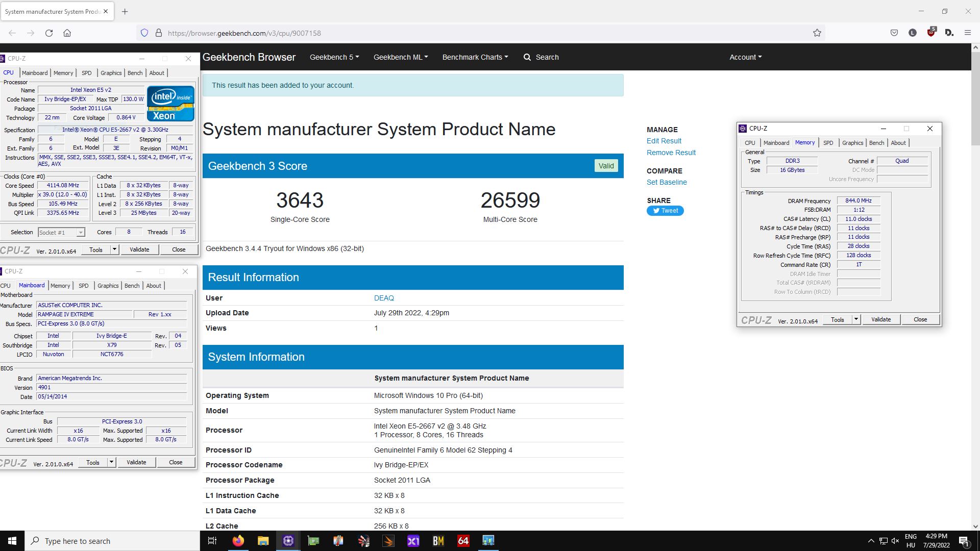This screenshot has height=551, width=980.
Task: Open the Dark Reader extension icon
Action: pyautogui.click(x=949, y=33)
